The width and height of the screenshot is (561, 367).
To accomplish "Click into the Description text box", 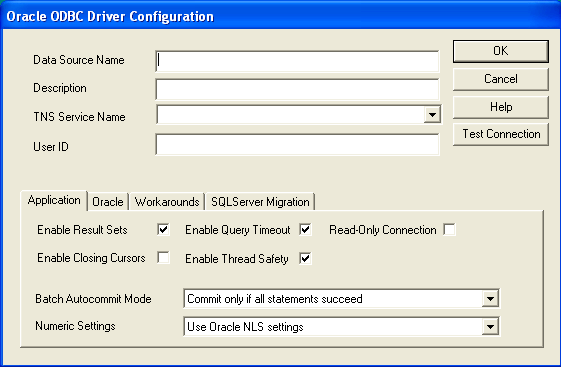I will point(297,89).
